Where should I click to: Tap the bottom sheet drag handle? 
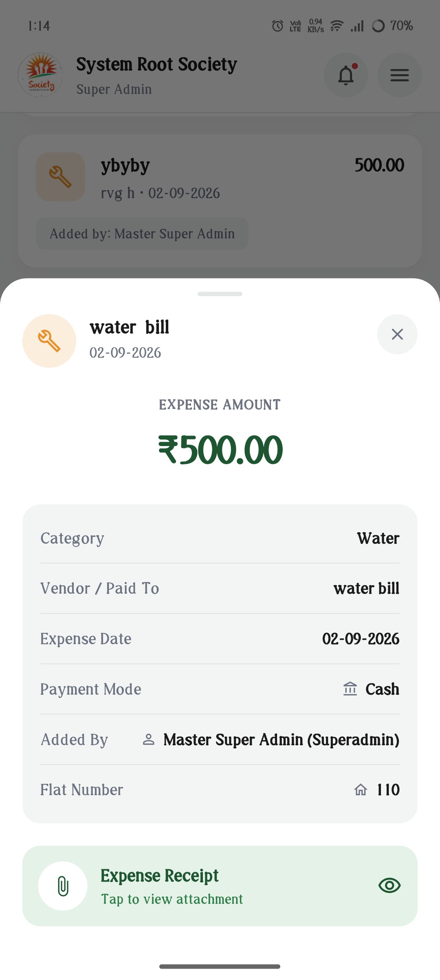(x=220, y=294)
